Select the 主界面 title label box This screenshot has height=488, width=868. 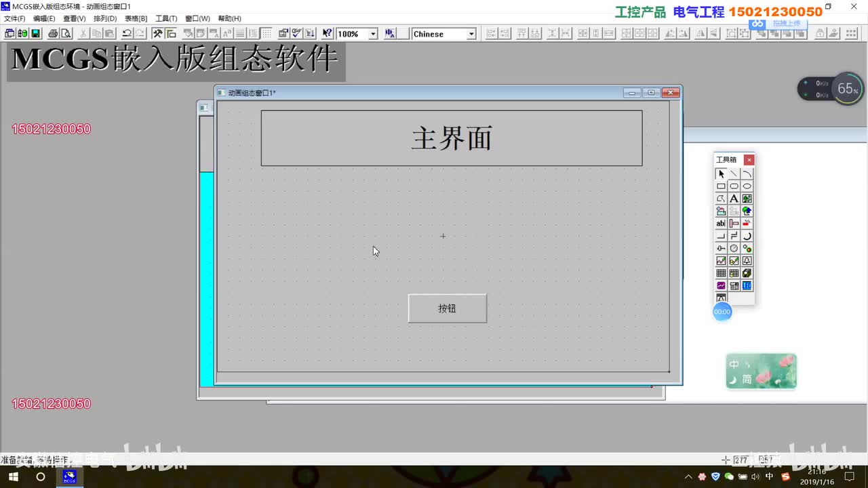point(452,138)
